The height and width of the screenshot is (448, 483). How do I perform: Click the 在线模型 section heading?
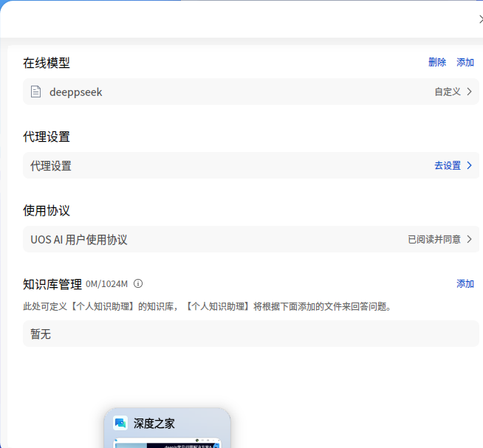(47, 63)
